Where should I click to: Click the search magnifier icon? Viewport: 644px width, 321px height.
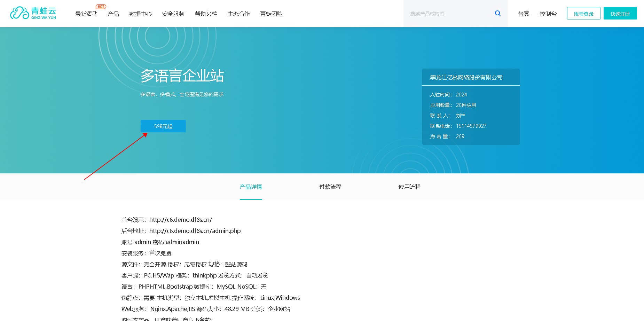point(498,13)
